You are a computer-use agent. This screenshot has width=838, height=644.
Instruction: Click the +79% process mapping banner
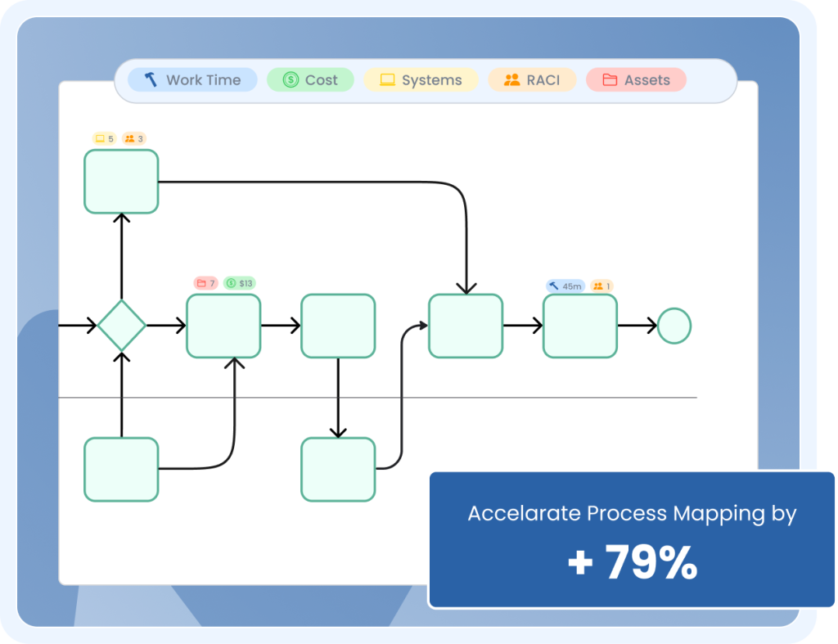(x=632, y=540)
